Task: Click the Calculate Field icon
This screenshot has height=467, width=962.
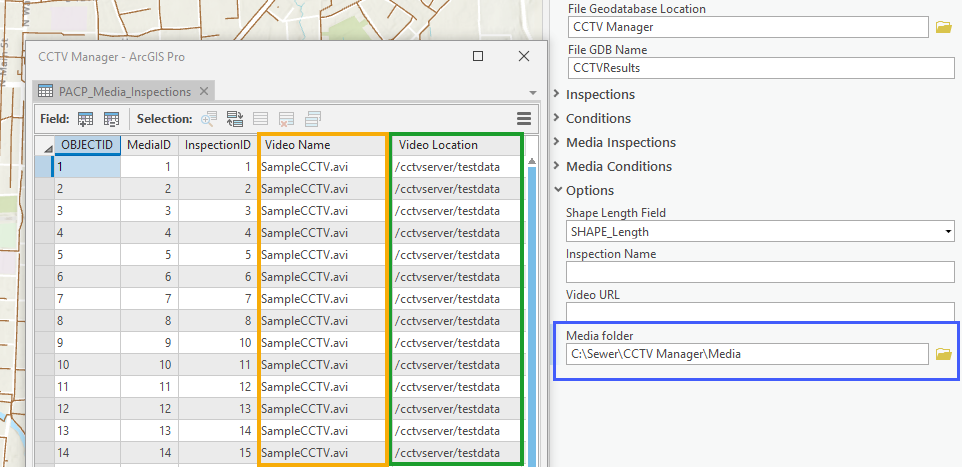Action: point(111,119)
